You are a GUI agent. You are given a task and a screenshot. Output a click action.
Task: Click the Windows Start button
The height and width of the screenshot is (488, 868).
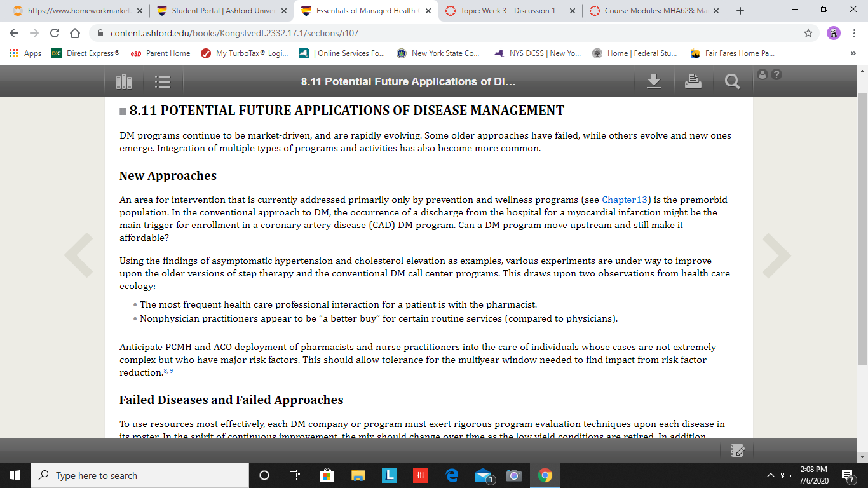[x=15, y=475]
